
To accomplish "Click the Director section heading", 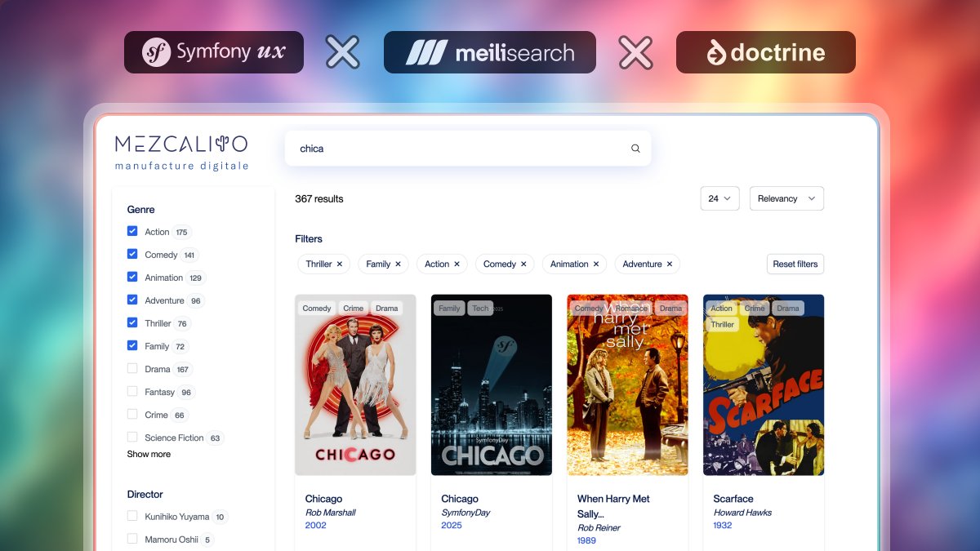I will (145, 494).
